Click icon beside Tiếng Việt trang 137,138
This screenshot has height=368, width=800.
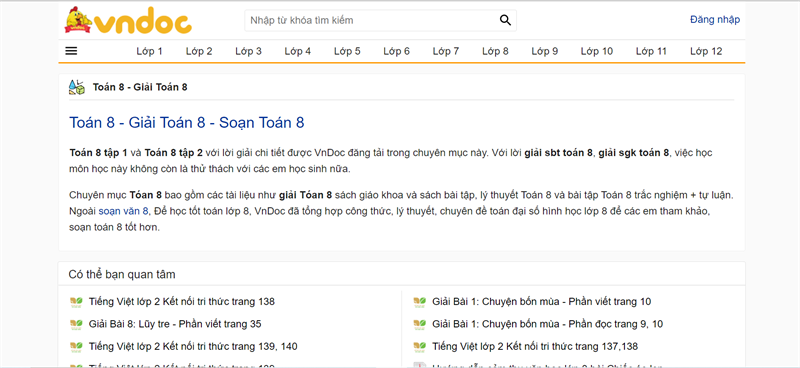pos(419,347)
